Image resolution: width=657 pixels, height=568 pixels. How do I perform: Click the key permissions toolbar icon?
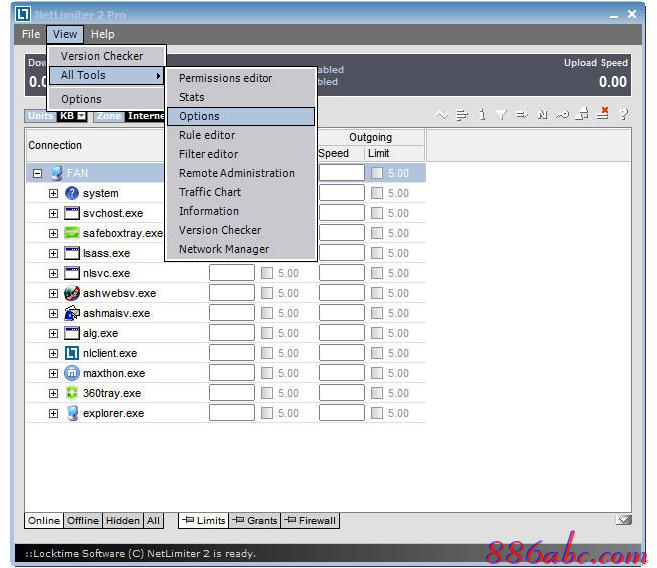[562, 115]
